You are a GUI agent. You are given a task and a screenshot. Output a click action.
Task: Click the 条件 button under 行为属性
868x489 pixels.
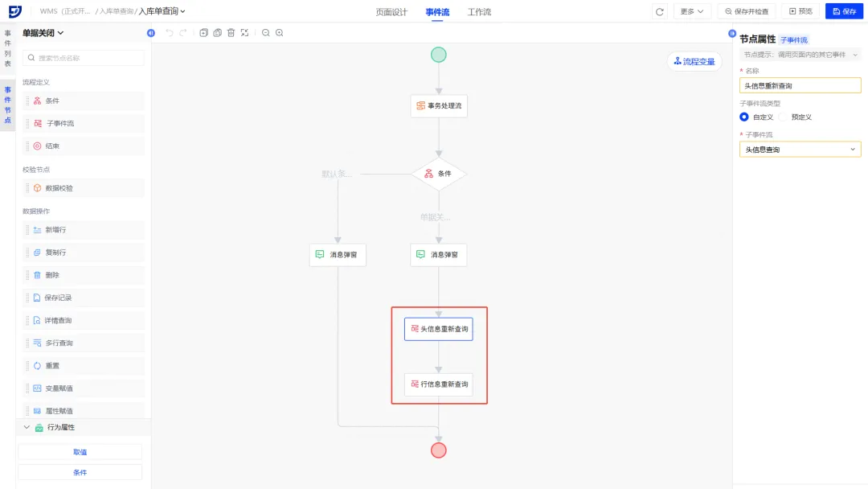(80, 473)
